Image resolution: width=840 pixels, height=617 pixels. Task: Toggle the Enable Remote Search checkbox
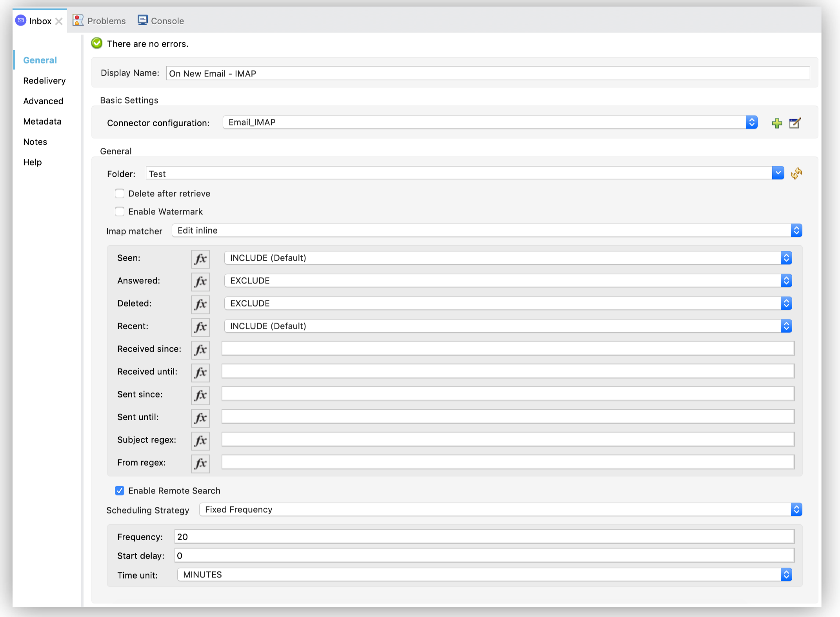119,490
